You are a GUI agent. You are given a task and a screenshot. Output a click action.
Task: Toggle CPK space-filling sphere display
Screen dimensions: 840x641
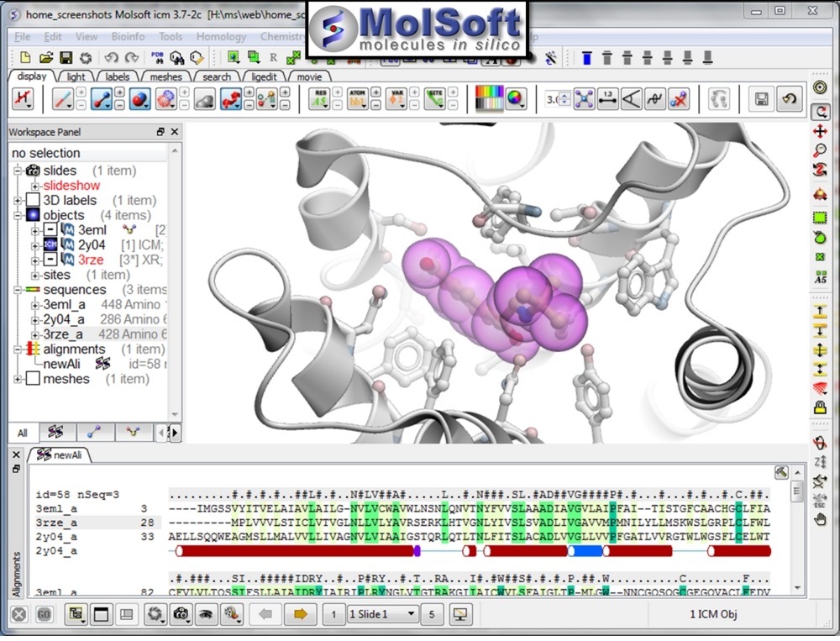point(139,99)
